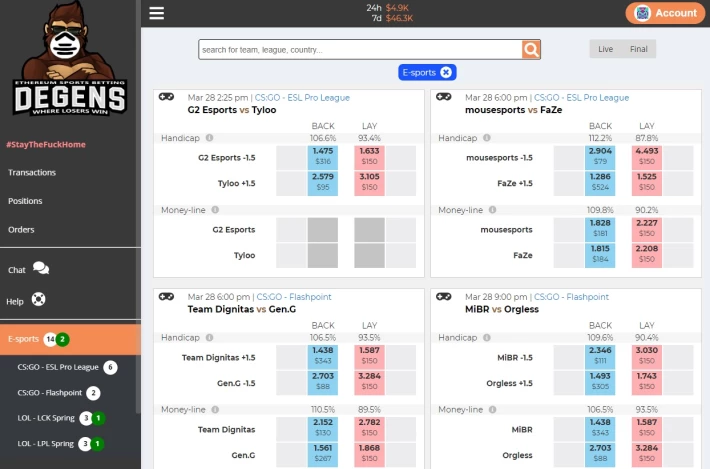The width and height of the screenshot is (710, 469).
Task: Lay Gen.G money-line at 1.868
Action: click(x=369, y=455)
